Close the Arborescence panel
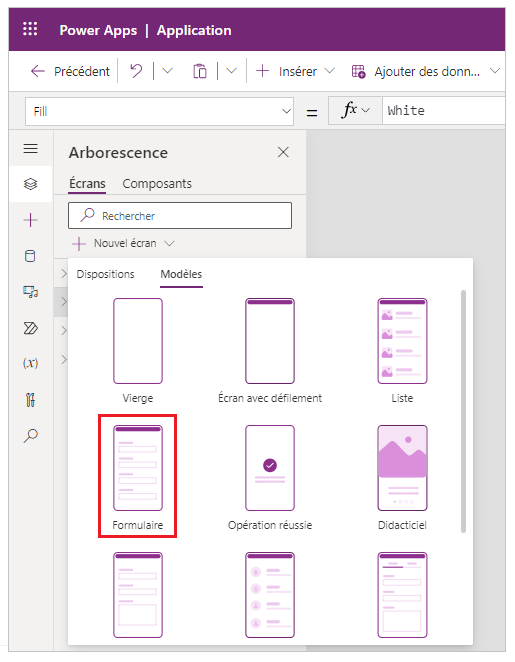Screen dimensions: 515x662 (283, 152)
